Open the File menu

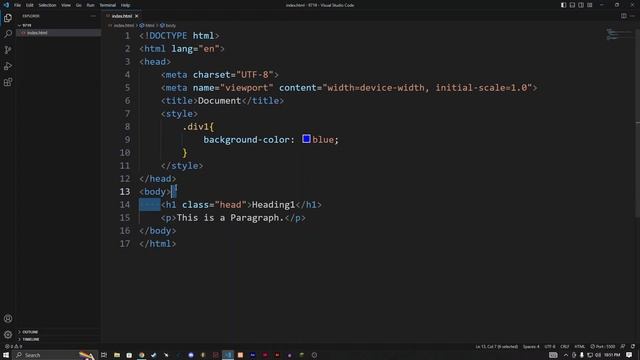(x=17, y=5)
